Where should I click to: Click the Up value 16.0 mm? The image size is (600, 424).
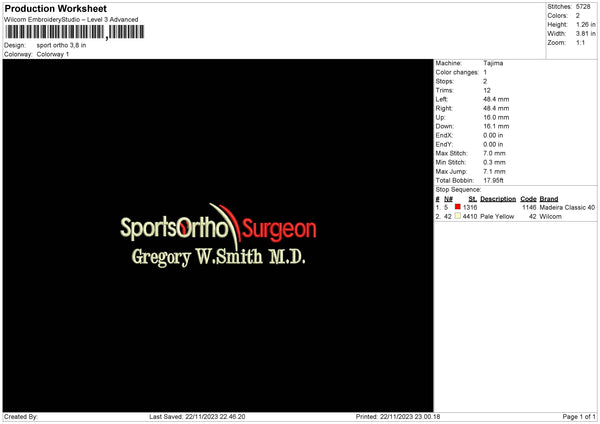tap(496, 117)
